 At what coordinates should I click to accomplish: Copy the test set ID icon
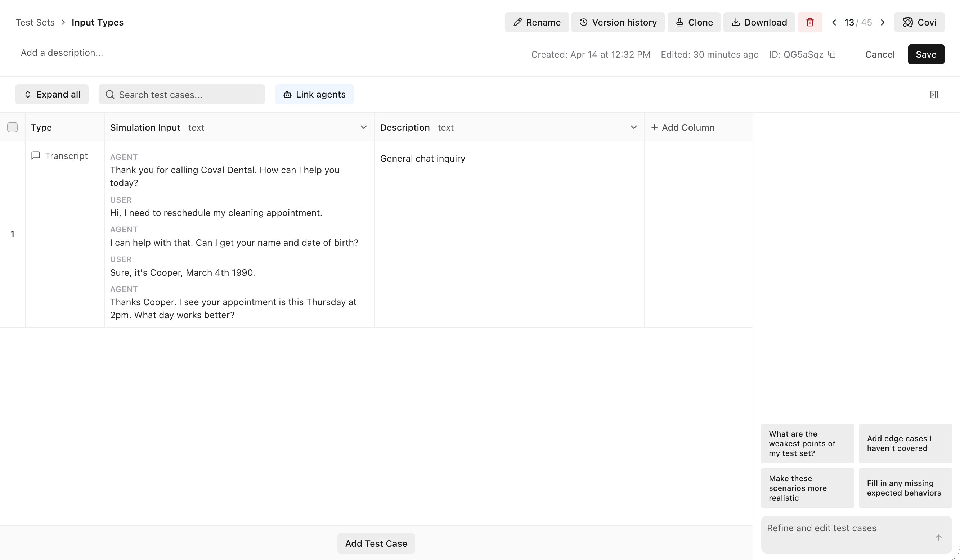(832, 54)
